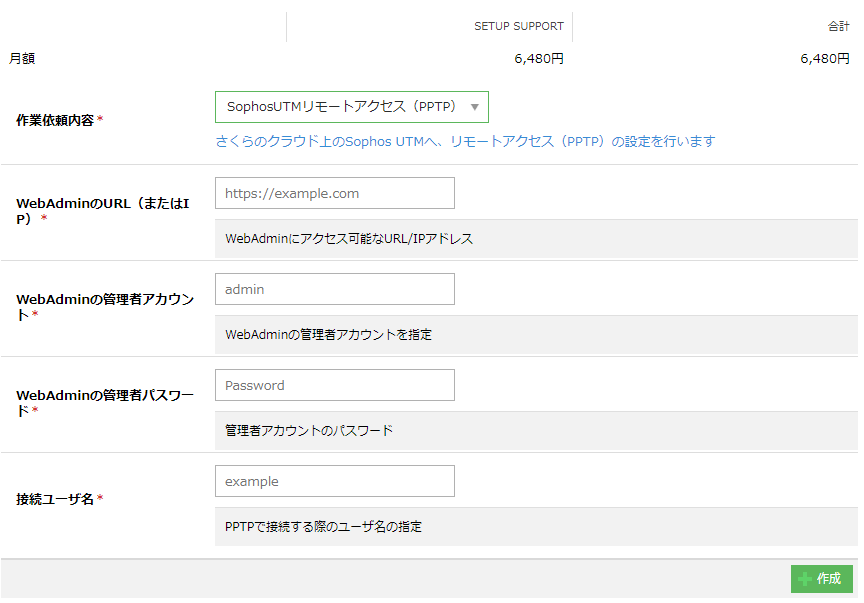Click the admin account input field
This screenshot has width=864, height=603.
(x=334, y=289)
